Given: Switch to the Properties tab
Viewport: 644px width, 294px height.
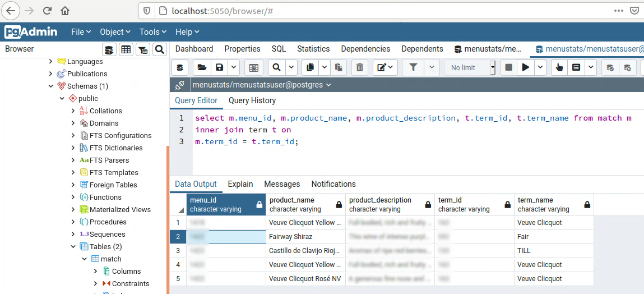Looking at the screenshot, I should [x=242, y=49].
